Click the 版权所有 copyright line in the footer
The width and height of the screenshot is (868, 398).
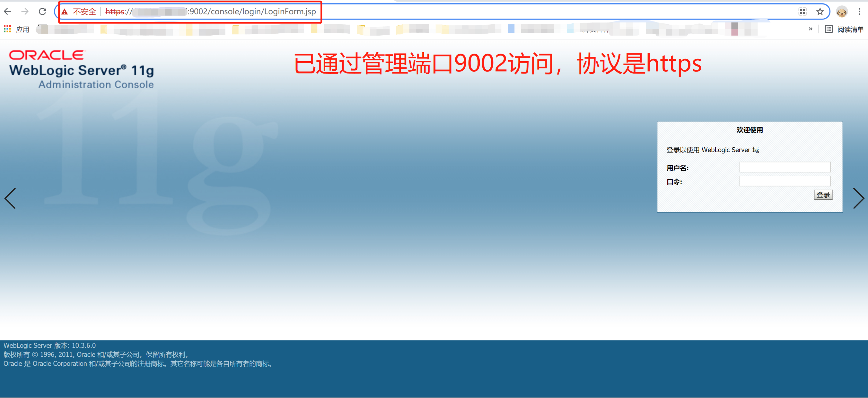point(97,354)
